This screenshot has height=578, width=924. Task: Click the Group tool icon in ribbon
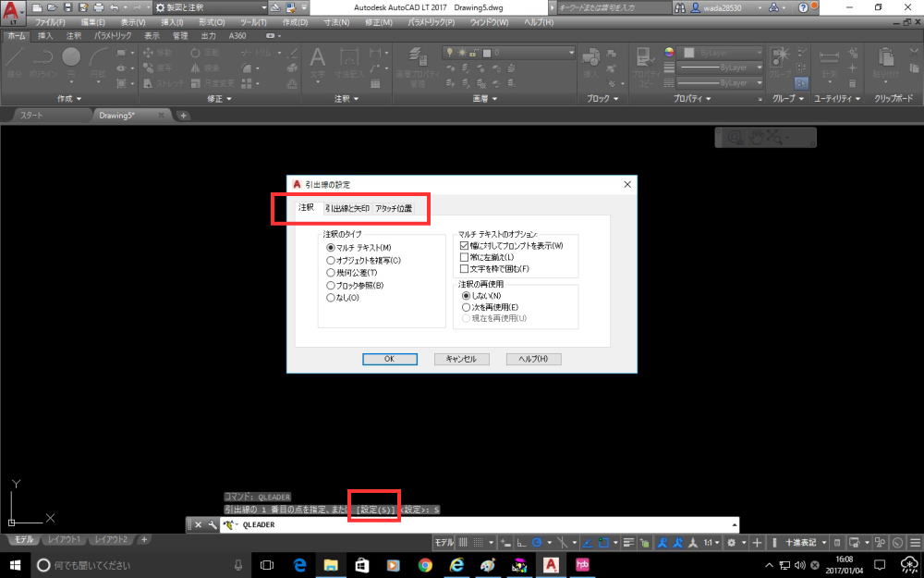[x=781, y=57]
